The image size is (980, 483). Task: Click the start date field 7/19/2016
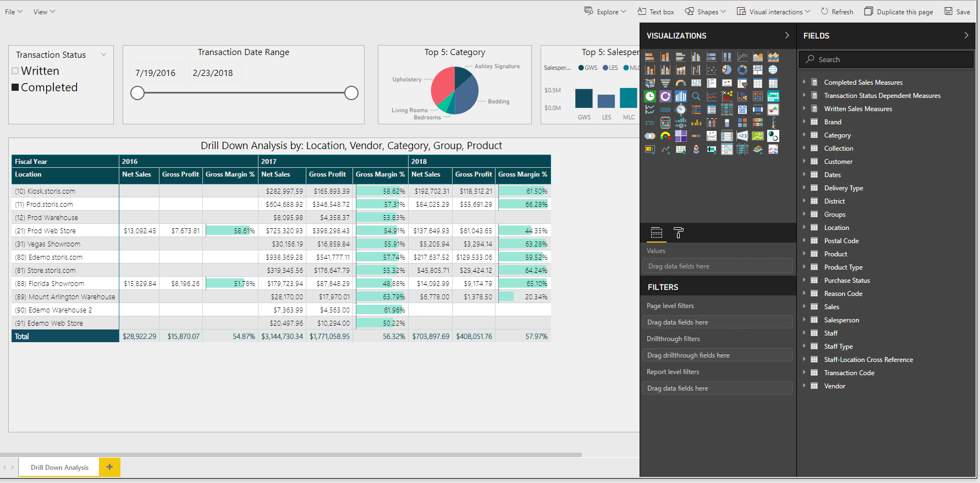coord(156,73)
